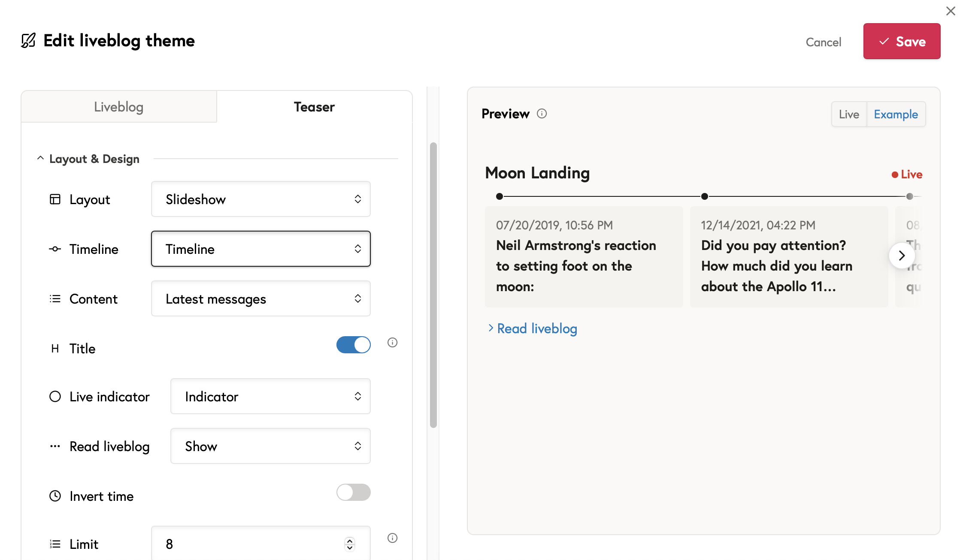The width and height of the screenshot is (963, 560).
Task: Click the info icon beside Limit field
Action: pyautogui.click(x=392, y=538)
